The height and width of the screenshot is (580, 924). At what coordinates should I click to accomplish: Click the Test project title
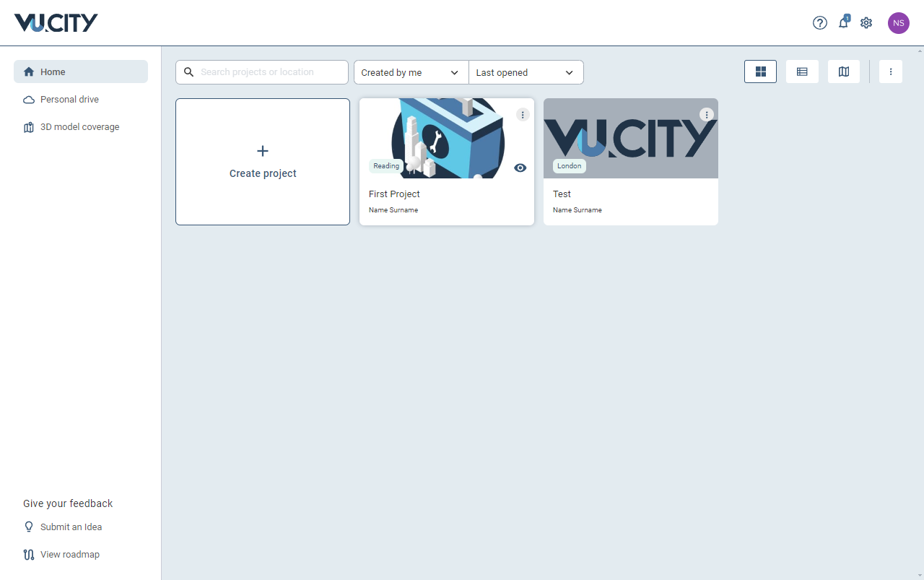coord(562,194)
